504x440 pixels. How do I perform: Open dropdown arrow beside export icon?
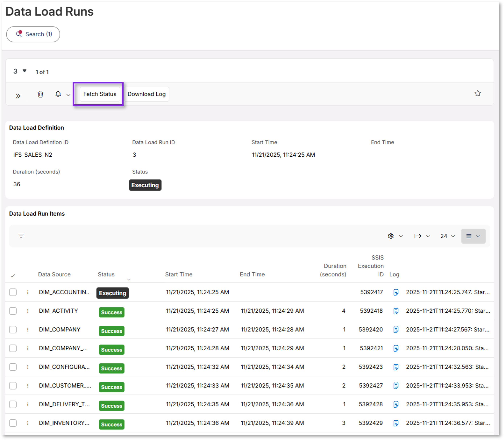coord(428,236)
